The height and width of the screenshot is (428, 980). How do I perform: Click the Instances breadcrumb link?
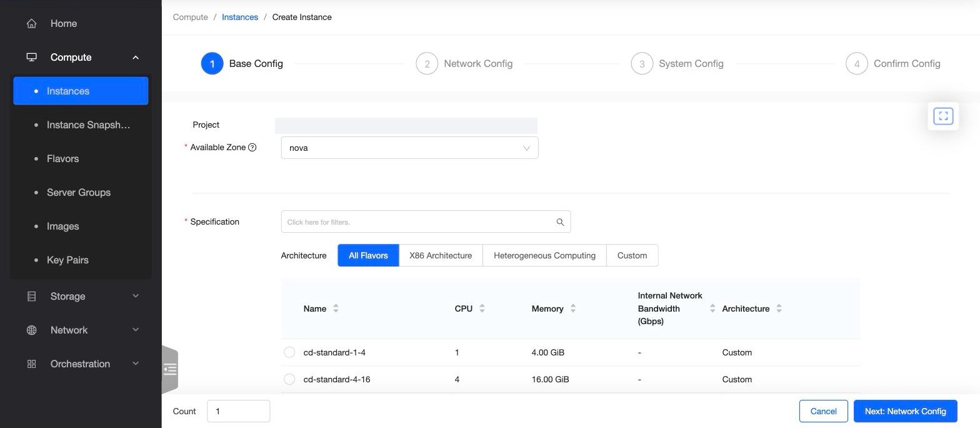tap(240, 17)
